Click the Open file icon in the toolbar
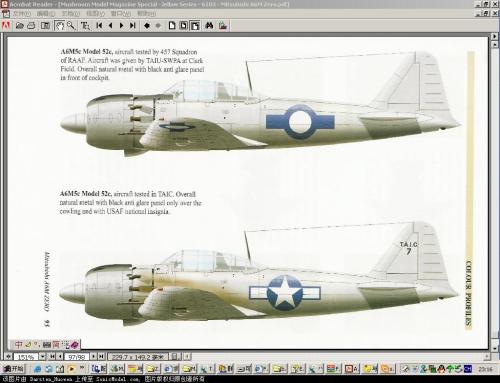The image size is (500, 383). pos(20,25)
